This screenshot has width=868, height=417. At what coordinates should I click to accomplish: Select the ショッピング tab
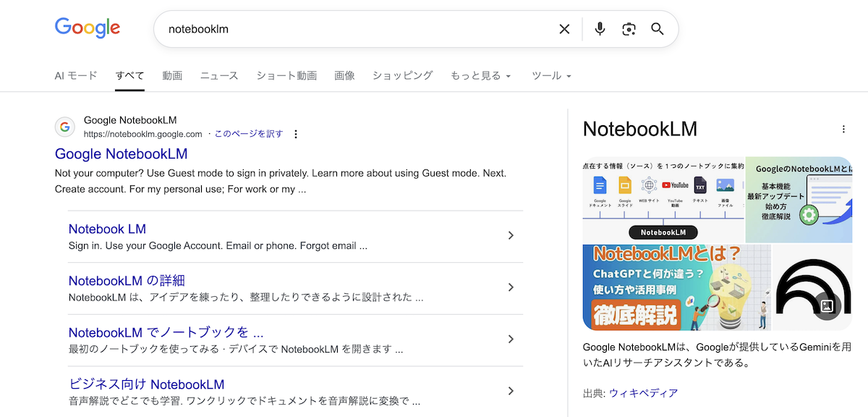402,75
